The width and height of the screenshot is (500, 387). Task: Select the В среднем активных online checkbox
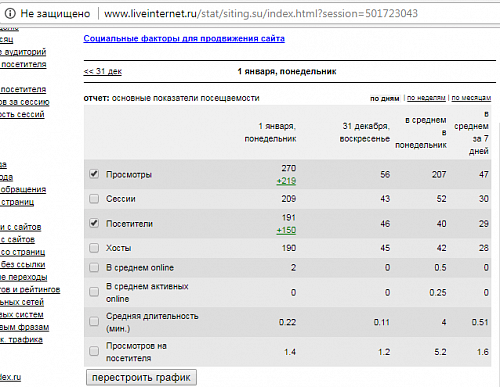pos(94,292)
